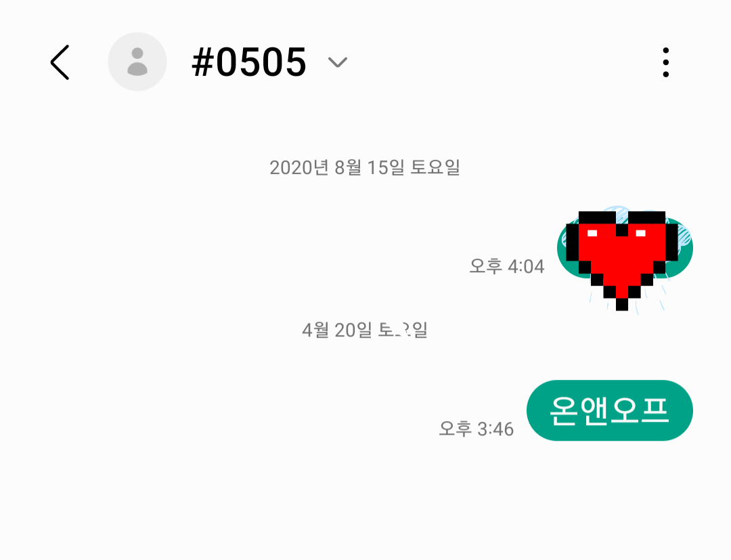Open the three-dot more options menu
The width and height of the screenshot is (731, 560).
[x=666, y=62]
